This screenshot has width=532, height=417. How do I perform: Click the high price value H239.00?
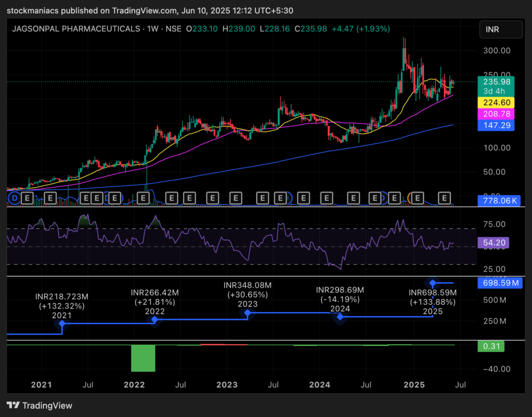(x=238, y=29)
